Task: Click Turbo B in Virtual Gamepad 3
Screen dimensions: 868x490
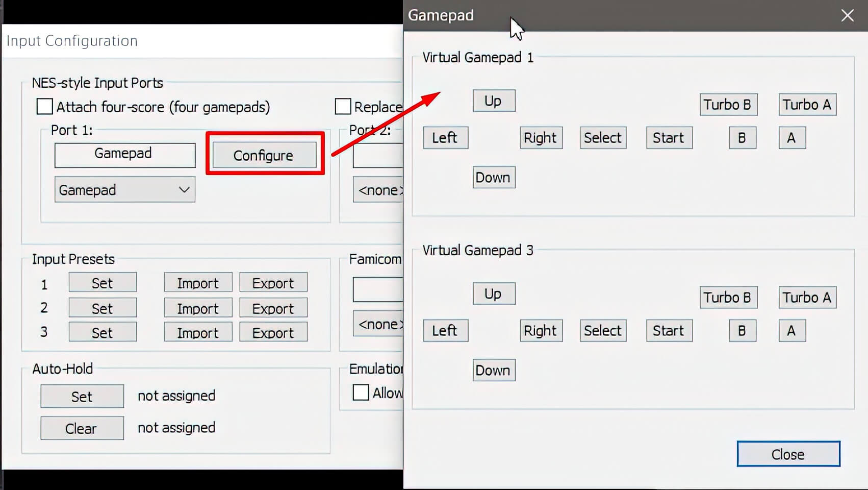Action: tap(728, 298)
